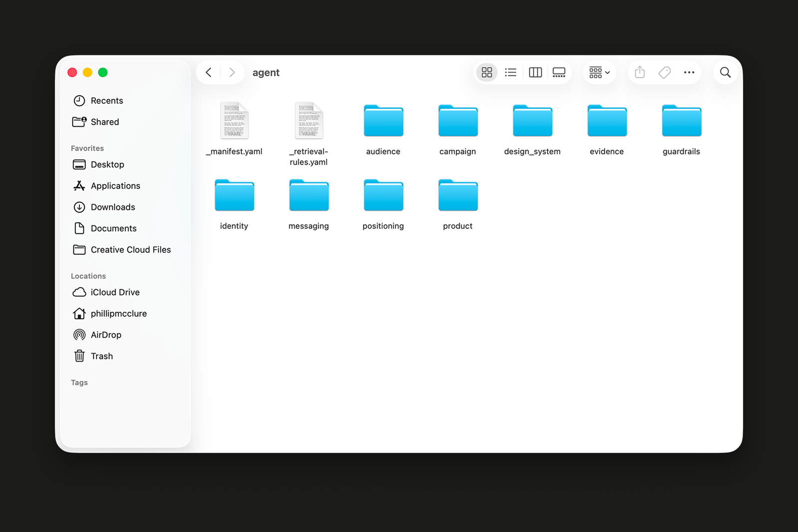Go forward with the right chevron
Viewport: 798px width, 532px height.
click(232, 73)
